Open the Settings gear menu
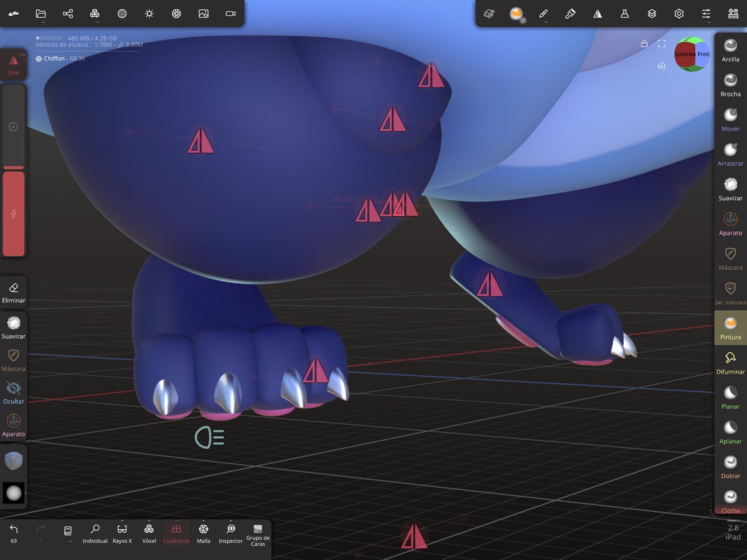Image resolution: width=747 pixels, height=560 pixels. pos(679,13)
